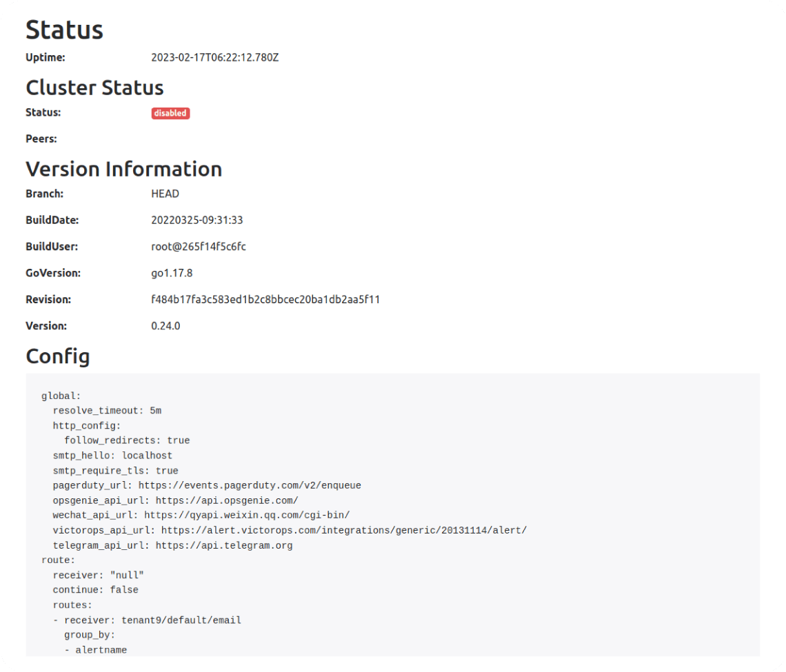Click the Cluster Status heading
Image resolution: width=786 pixels, height=672 pixels.
click(x=94, y=88)
